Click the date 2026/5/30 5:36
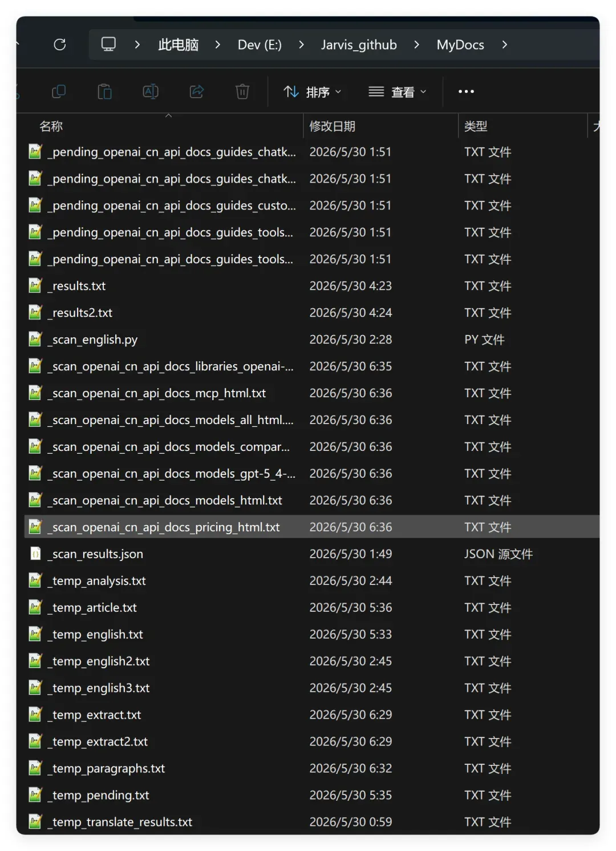Viewport: 616px width, 851px height. [x=350, y=607]
